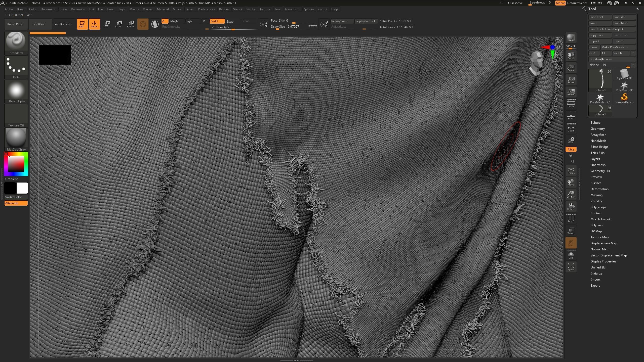644x362 pixels.
Task: Expand the Subtool palette section
Action: (596, 123)
